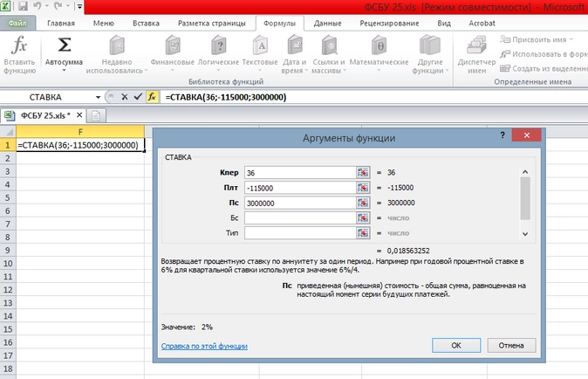Expand the Другие функции dropdown
This screenshot has width=588, height=379.
click(x=447, y=71)
